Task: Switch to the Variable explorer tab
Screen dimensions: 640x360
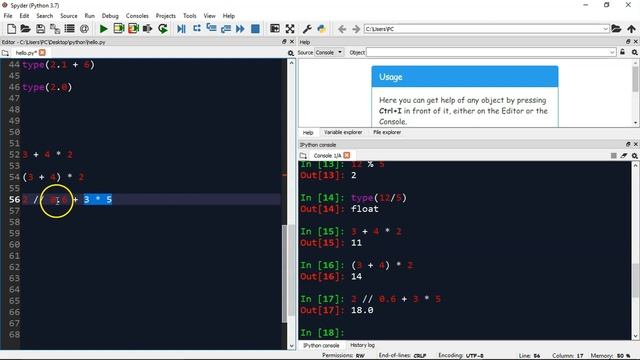Action: [x=343, y=132]
